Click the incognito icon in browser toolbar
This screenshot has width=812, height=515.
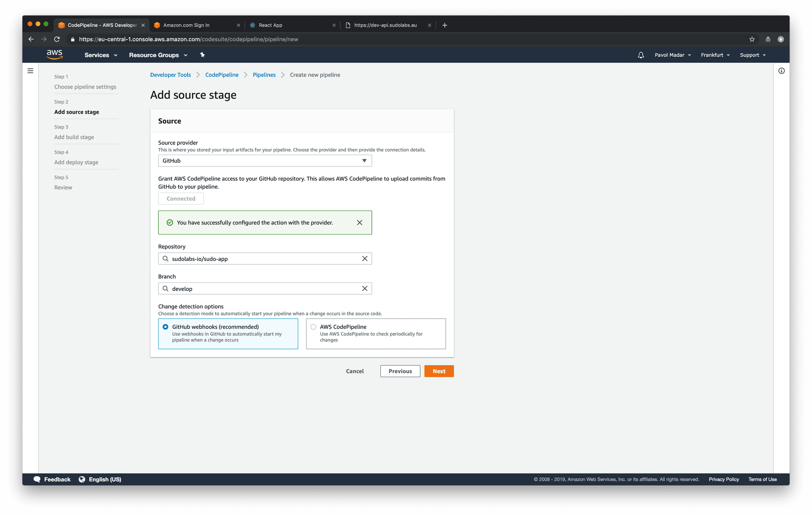pyautogui.click(x=768, y=39)
